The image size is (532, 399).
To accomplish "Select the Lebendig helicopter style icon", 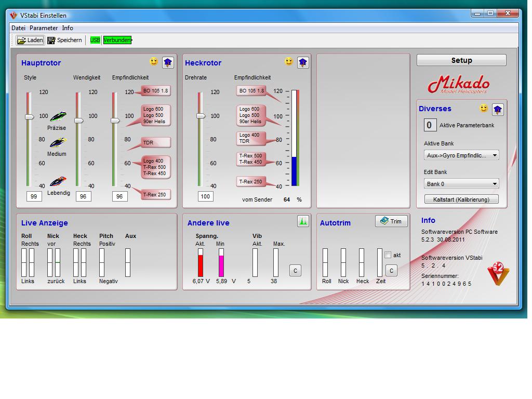I will coord(58,181).
